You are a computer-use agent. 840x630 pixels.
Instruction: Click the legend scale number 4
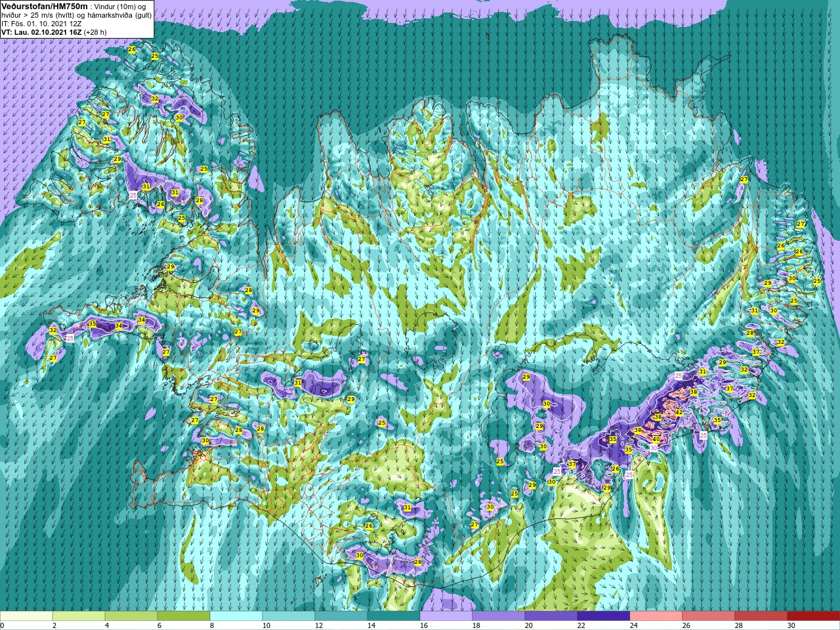[x=107, y=625]
